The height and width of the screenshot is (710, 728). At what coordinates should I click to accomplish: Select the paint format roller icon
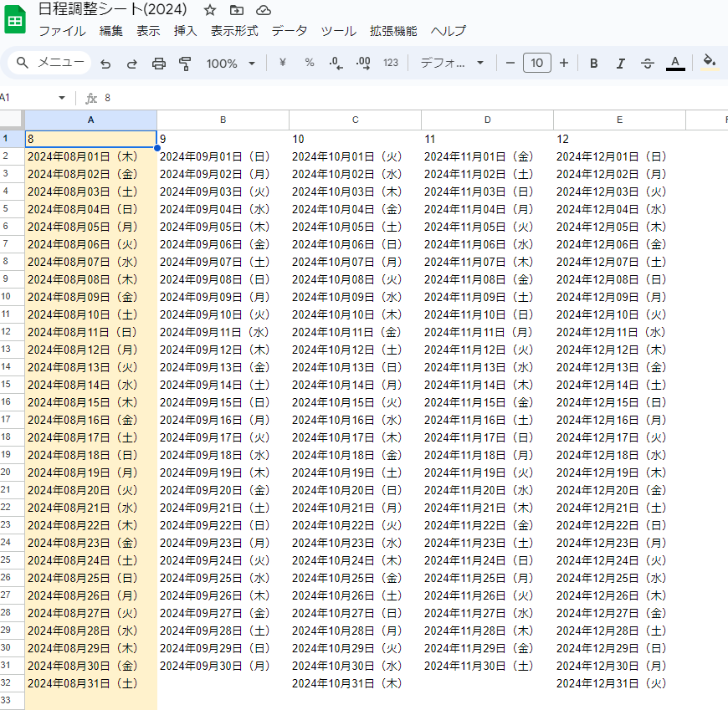pos(185,63)
